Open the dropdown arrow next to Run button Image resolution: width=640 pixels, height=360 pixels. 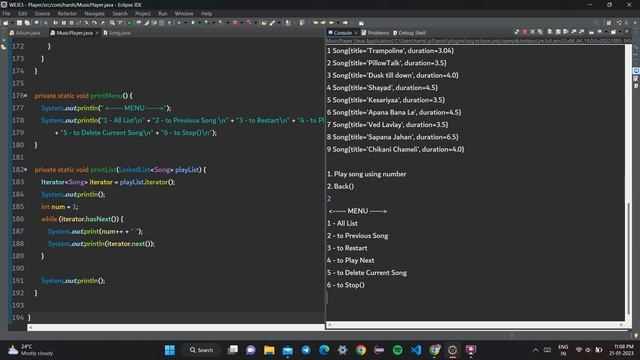(200, 23)
